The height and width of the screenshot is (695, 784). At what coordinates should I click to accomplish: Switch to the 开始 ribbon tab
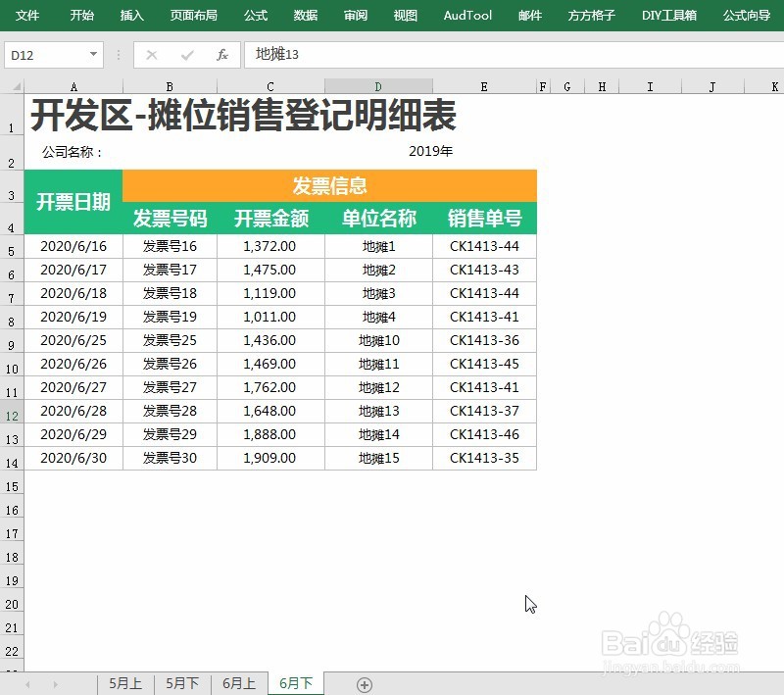(81, 15)
